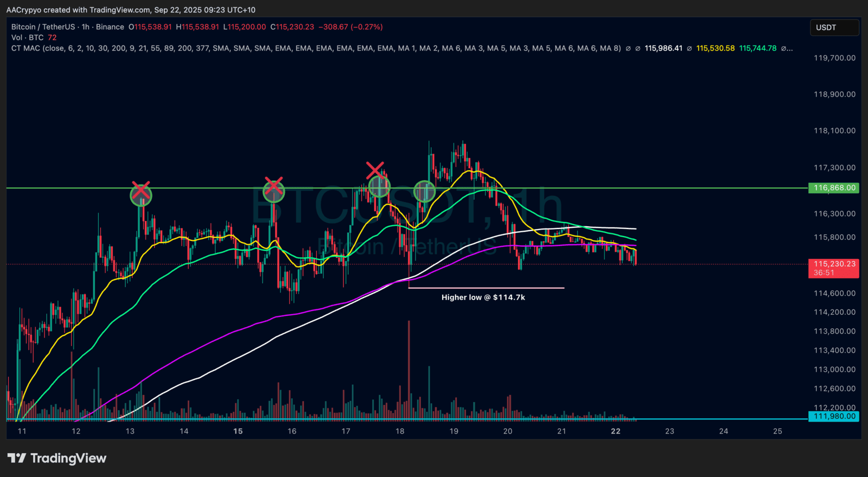Click the green circle marker without a red X
The image size is (868, 477).
(424, 192)
